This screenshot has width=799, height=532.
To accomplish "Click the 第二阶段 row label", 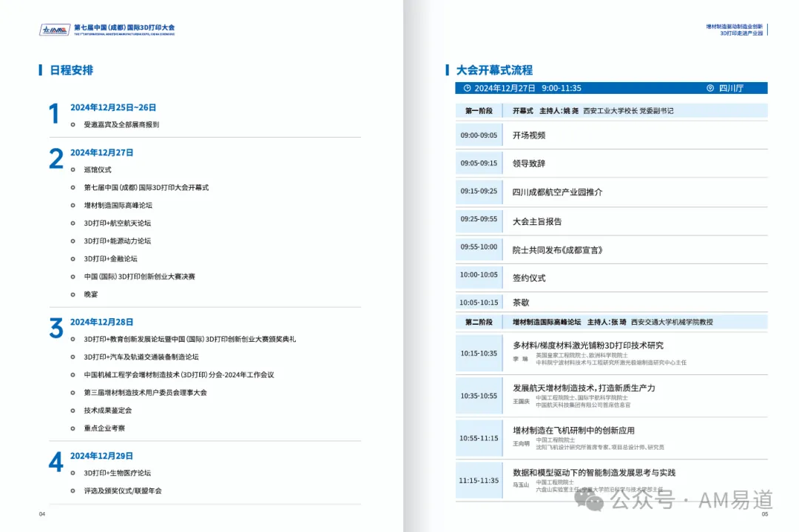I will (x=479, y=322).
